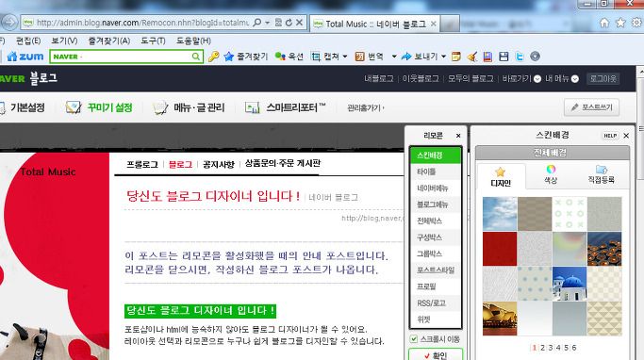Click the 확인 confirm button
The image size is (644, 360).
click(x=436, y=355)
